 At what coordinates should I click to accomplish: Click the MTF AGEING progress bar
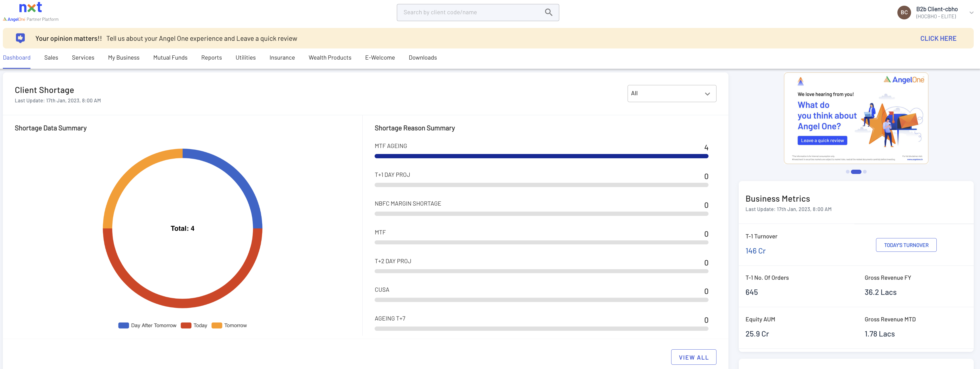tap(541, 156)
